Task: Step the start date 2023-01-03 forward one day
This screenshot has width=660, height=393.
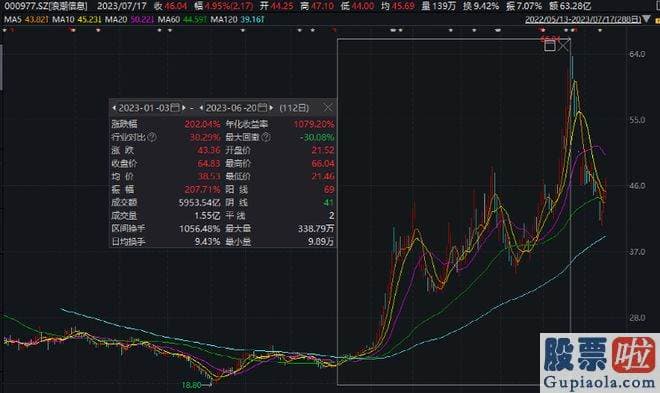Action: click(184, 108)
